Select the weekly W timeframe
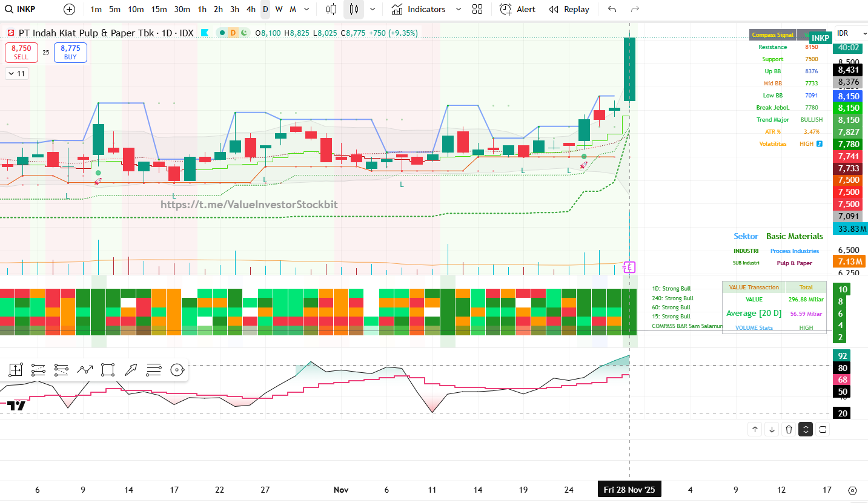Screen dimensions: 868x503 click(279, 9)
